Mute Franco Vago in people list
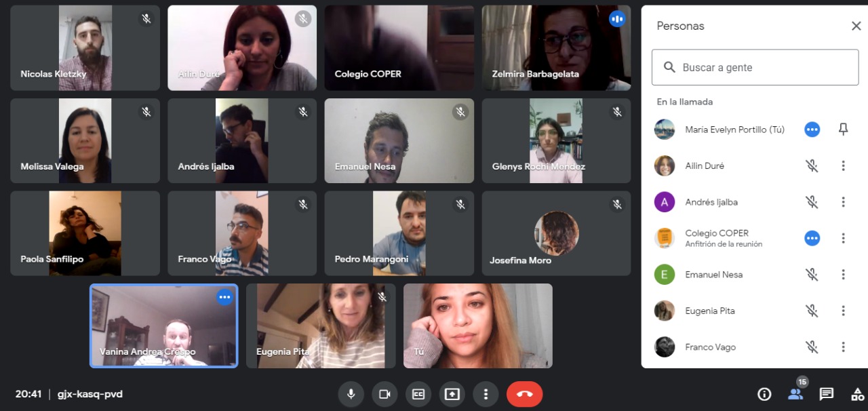Viewport: 868px width, 411px height. pyautogui.click(x=812, y=347)
